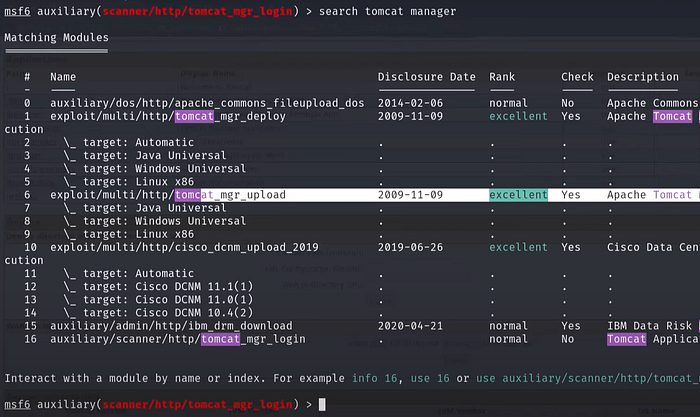Click date 2020-04-21 in row 15
Viewport: 700px width, 417px height.
tap(410, 326)
